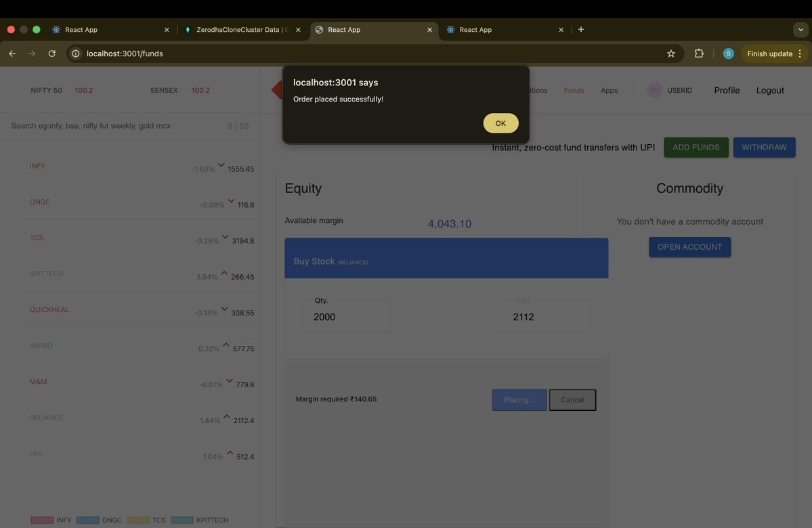
Task: Select M&M in the watchlist
Action: coord(38,382)
